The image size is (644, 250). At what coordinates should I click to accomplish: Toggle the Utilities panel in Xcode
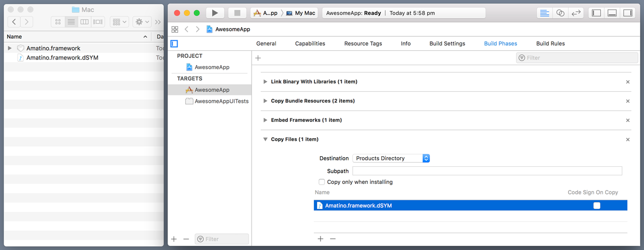[x=628, y=13]
